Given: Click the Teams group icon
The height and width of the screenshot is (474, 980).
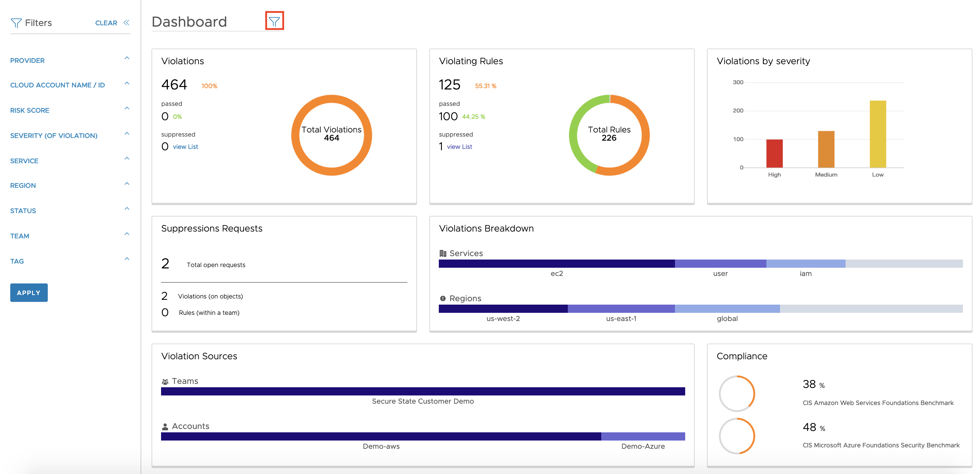Looking at the screenshot, I should click(165, 381).
